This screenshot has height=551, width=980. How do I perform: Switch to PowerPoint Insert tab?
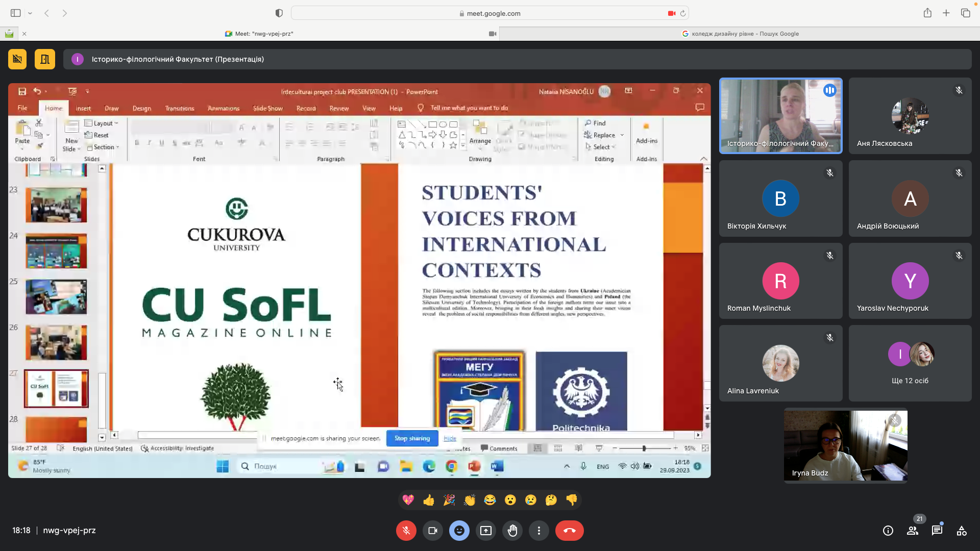83,108
